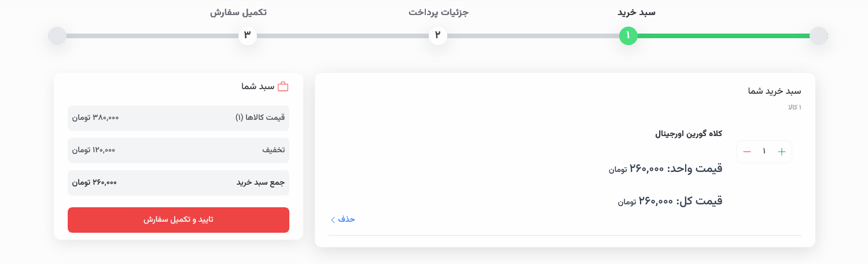The image size is (868, 264).
Task: Jump to step 3 circle تکمیل سفارش
Action: click(248, 36)
